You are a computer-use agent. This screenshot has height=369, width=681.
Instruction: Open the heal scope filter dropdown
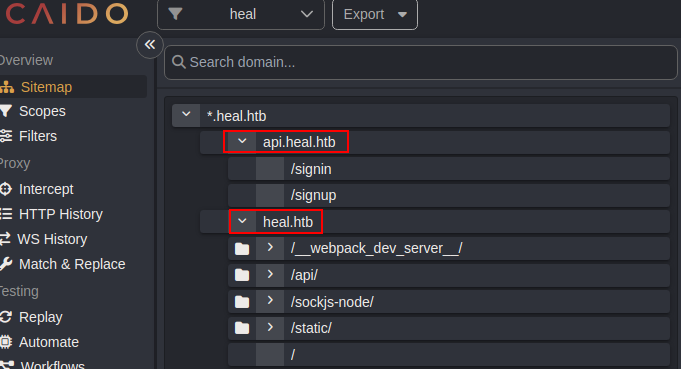(x=241, y=14)
